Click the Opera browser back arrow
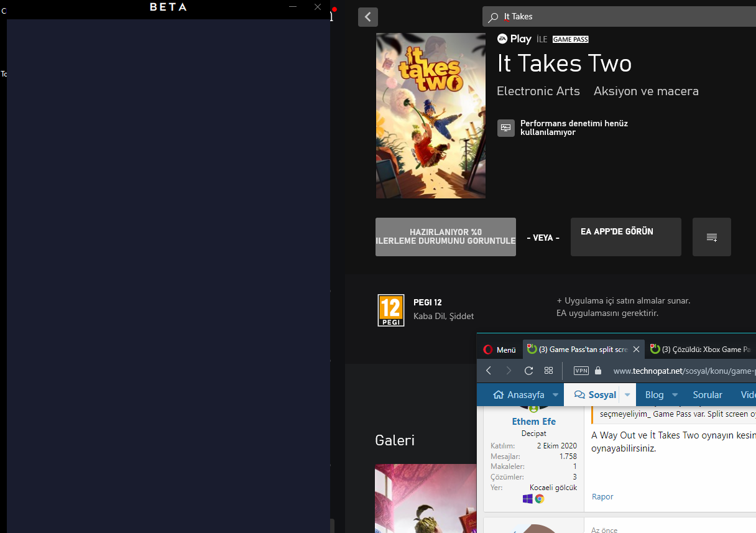The height and width of the screenshot is (533, 756). click(489, 371)
